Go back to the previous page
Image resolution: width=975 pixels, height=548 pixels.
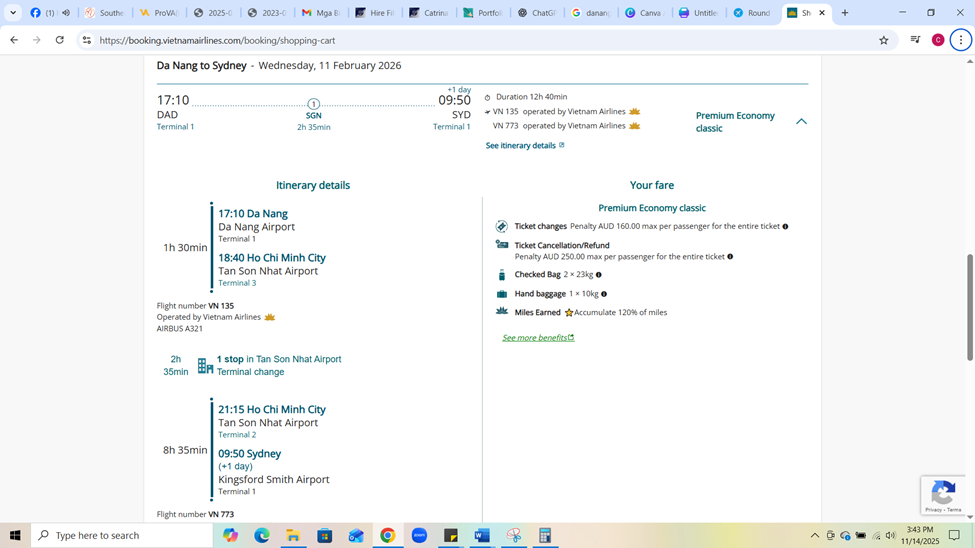(14, 40)
